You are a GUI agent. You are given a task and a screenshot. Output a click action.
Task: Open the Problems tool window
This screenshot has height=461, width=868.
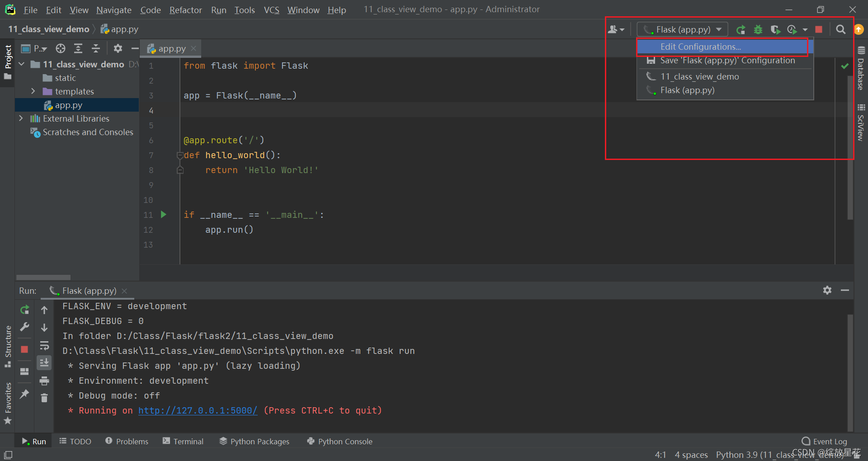[127, 441]
